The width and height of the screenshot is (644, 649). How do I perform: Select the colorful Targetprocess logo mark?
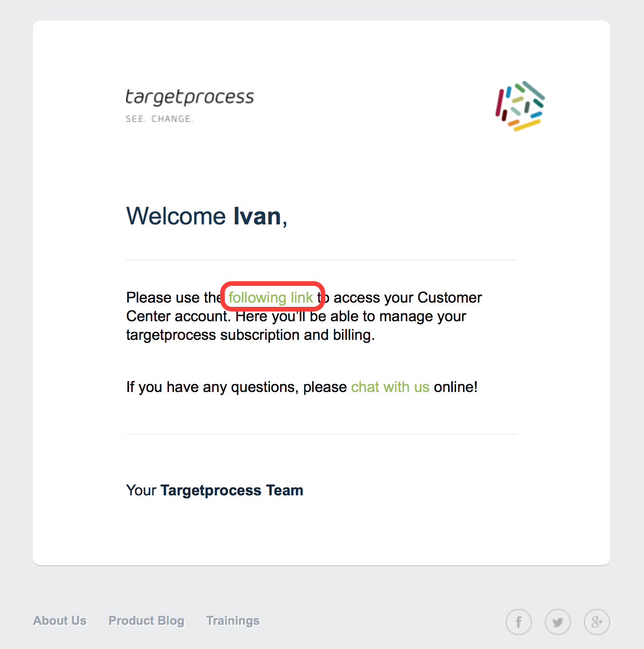coord(520,105)
